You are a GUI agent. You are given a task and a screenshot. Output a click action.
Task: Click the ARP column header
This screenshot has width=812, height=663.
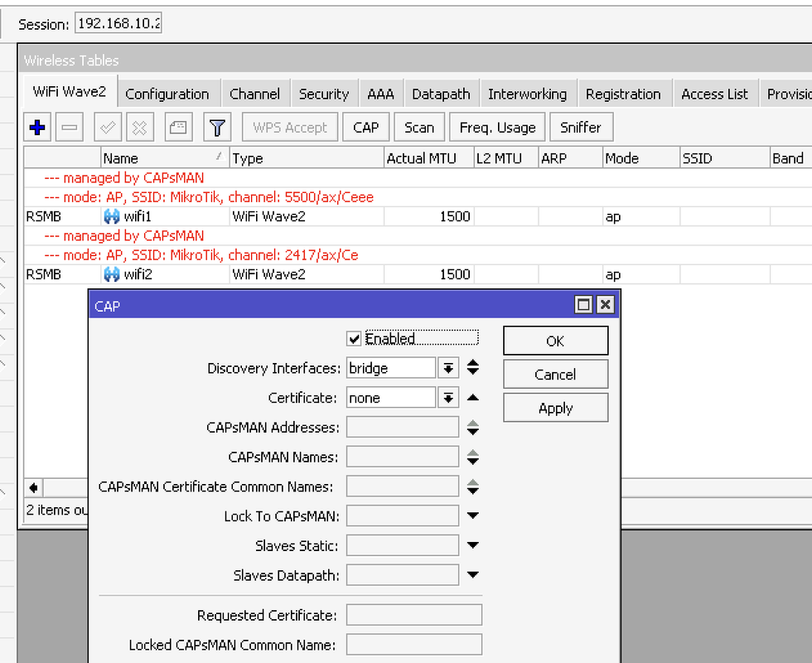pyautogui.click(x=571, y=158)
